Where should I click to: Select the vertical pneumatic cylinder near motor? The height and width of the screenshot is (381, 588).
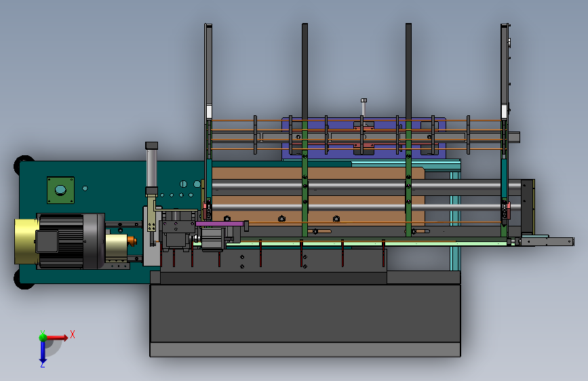pos(151,168)
